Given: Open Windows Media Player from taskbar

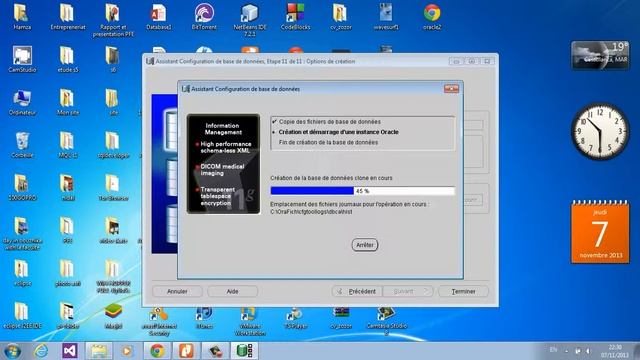Looking at the screenshot, I should [127, 351].
